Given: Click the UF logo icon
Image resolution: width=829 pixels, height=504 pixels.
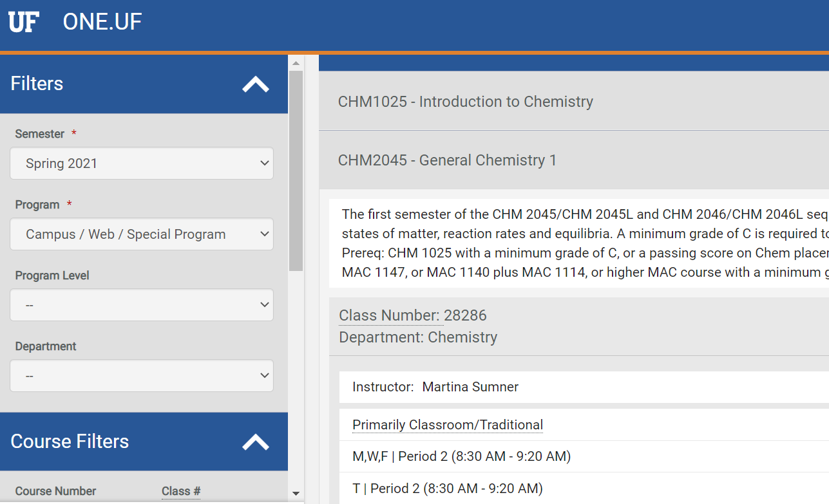Looking at the screenshot, I should (24, 22).
